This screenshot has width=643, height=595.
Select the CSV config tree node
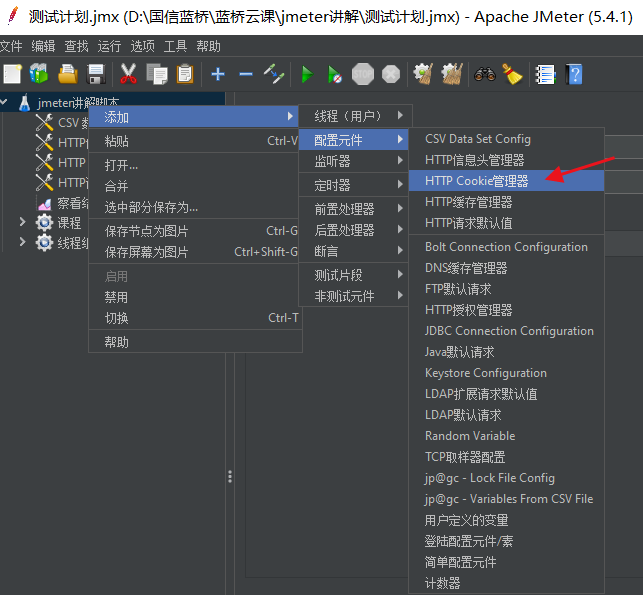pos(62,123)
